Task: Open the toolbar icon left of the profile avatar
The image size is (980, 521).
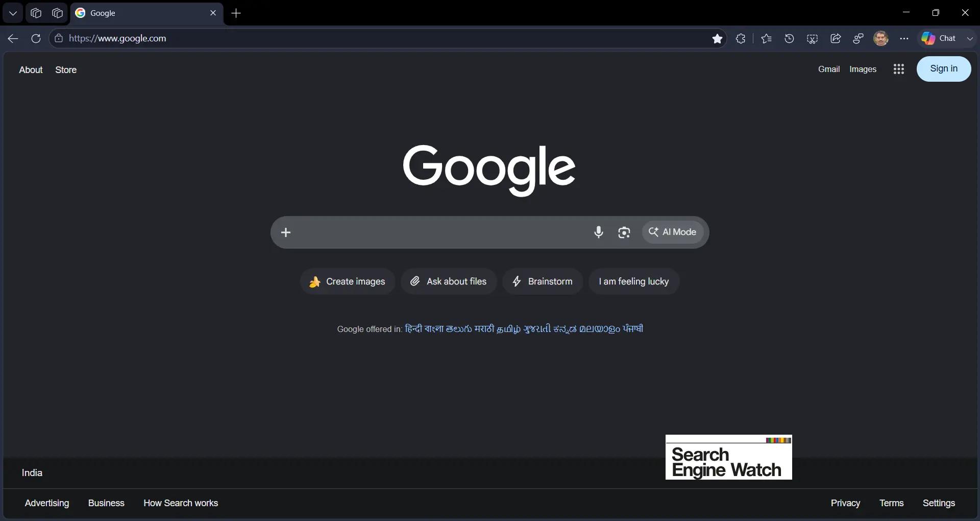Action: tap(859, 38)
